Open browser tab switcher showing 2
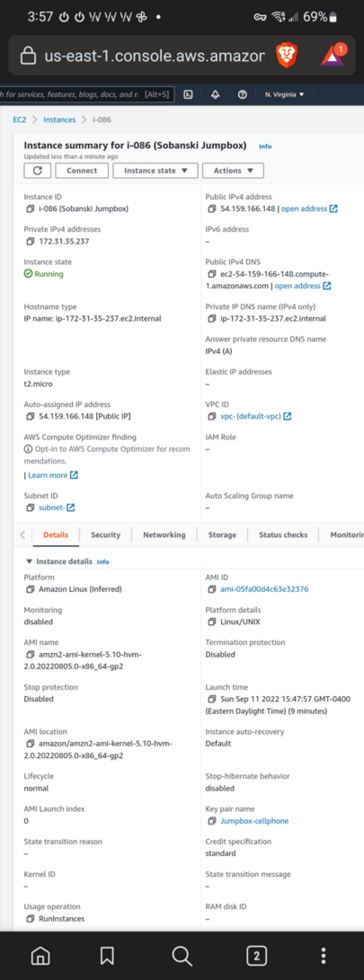The width and height of the screenshot is (364, 980). [x=257, y=955]
